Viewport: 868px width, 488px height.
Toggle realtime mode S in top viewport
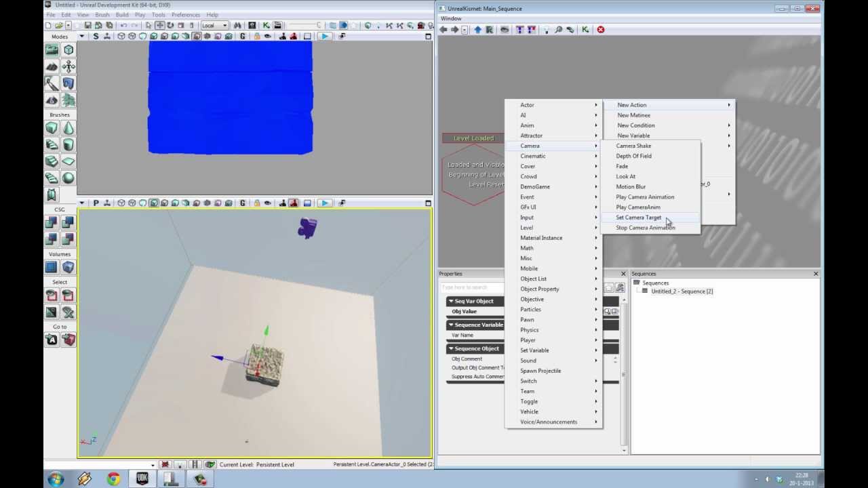(x=96, y=36)
